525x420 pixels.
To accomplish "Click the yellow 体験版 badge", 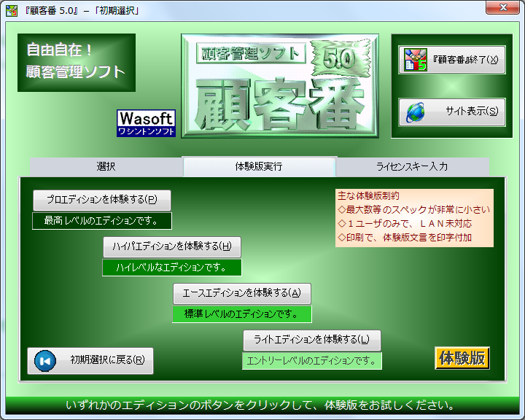I will pyautogui.click(x=462, y=358).
